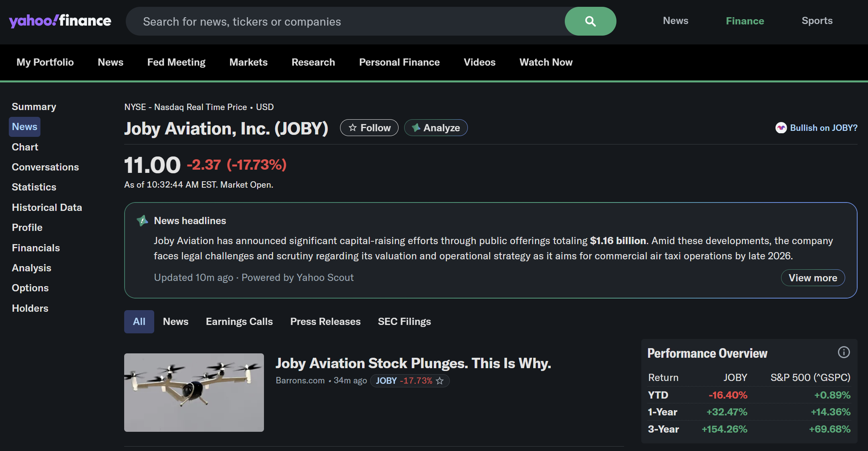Click the Yahoo Finance logo
The height and width of the screenshot is (451, 868).
tap(60, 21)
